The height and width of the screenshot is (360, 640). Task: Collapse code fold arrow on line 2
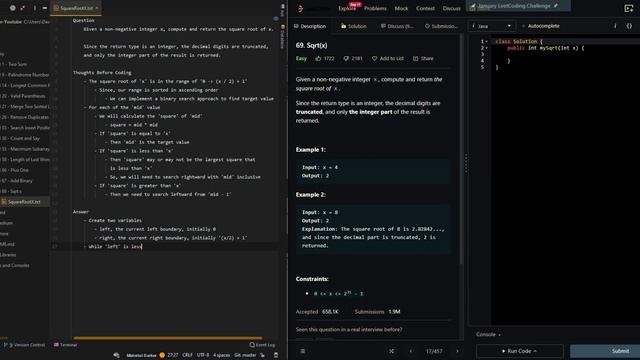487,48
